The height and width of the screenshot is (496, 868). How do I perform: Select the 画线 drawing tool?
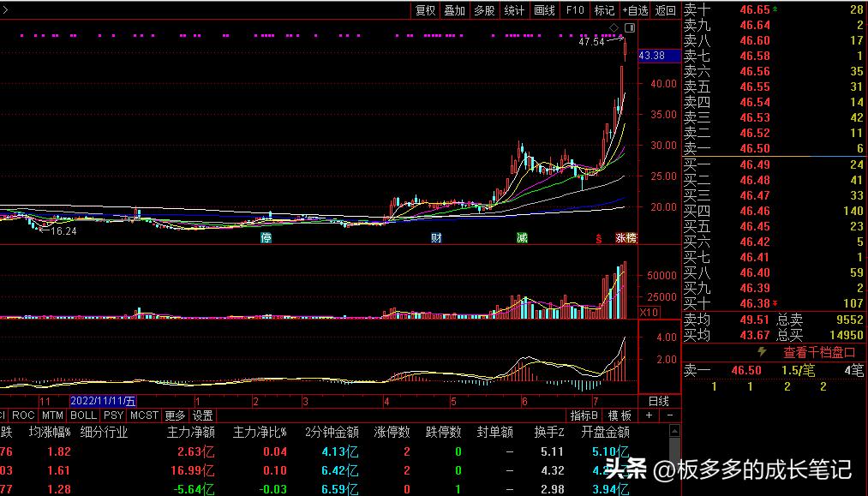point(544,10)
